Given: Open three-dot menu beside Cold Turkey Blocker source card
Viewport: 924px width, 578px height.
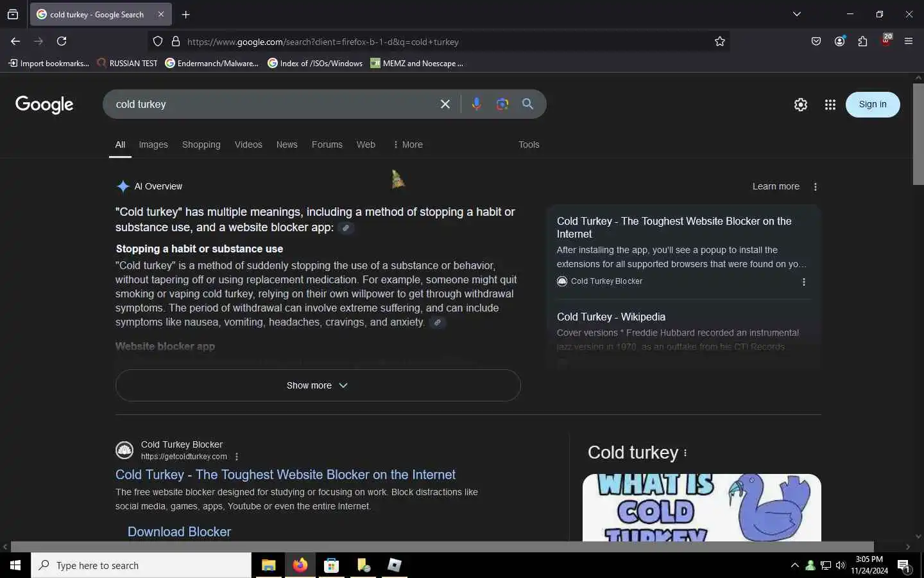Looking at the screenshot, I should [804, 282].
